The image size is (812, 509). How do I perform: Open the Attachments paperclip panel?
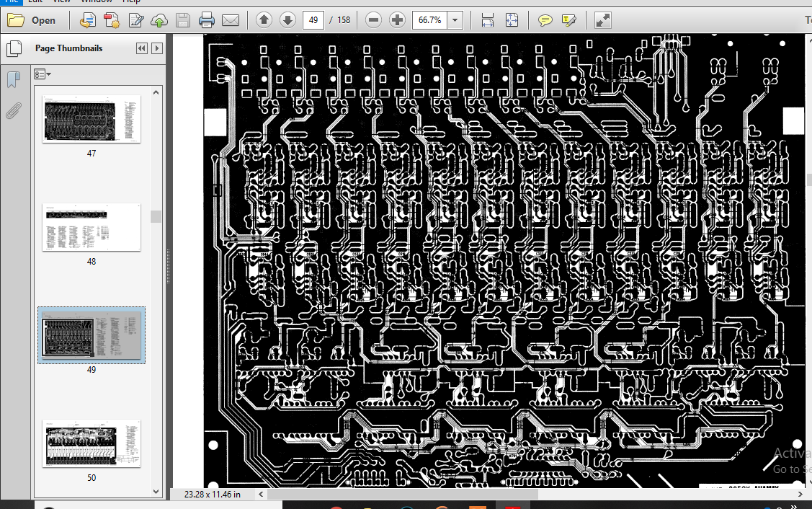14,110
